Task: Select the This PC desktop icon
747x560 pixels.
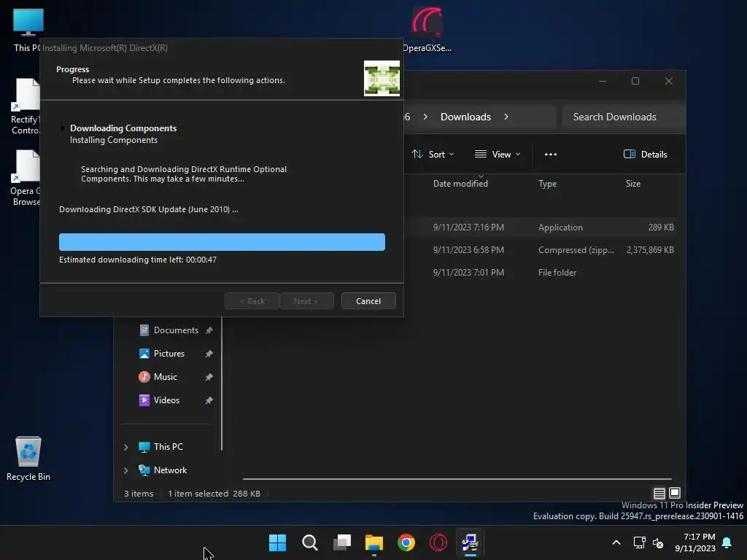Action: 27,31
